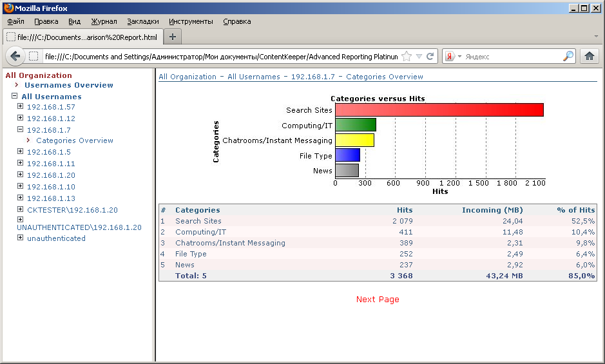Bookmark page with the star icon
605x364 pixels.
pyautogui.click(x=407, y=57)
